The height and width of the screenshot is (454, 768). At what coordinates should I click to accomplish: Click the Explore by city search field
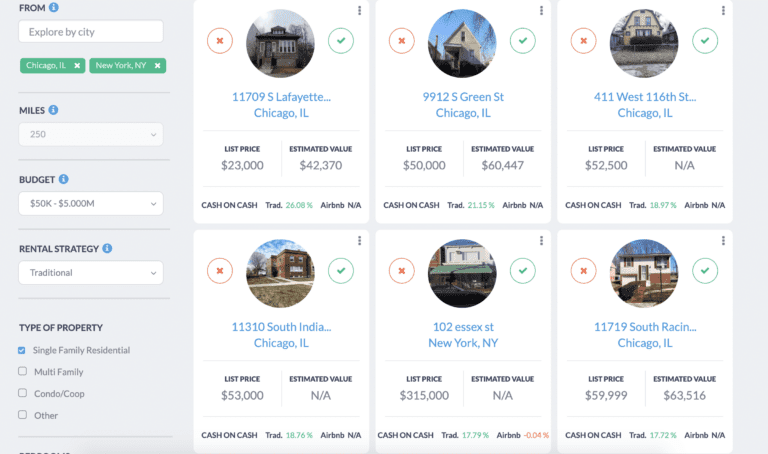click(x=90, y=31)
